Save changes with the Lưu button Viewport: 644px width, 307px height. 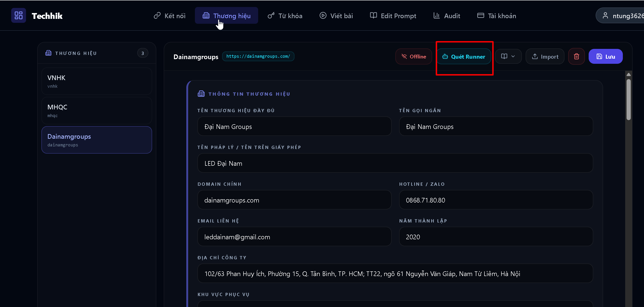pos(605,57)
